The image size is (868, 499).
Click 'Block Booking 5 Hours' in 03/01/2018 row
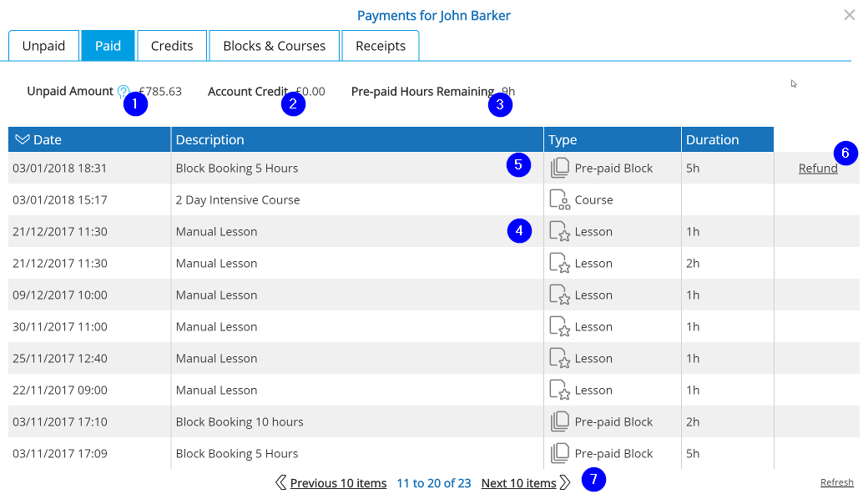(237, 169)
